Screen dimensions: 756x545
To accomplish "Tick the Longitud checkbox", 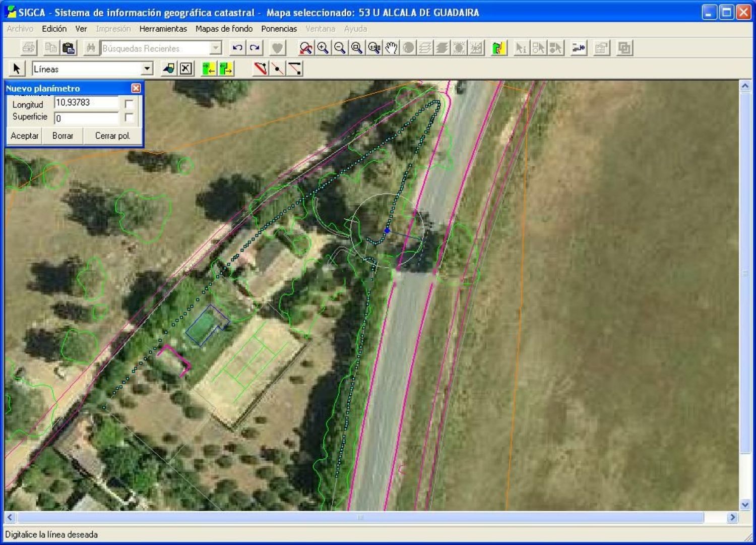I will click(x=129, y=104).
